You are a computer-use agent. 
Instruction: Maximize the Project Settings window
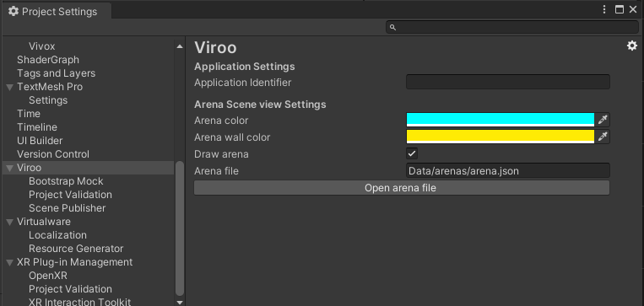(x=619, y=9)
